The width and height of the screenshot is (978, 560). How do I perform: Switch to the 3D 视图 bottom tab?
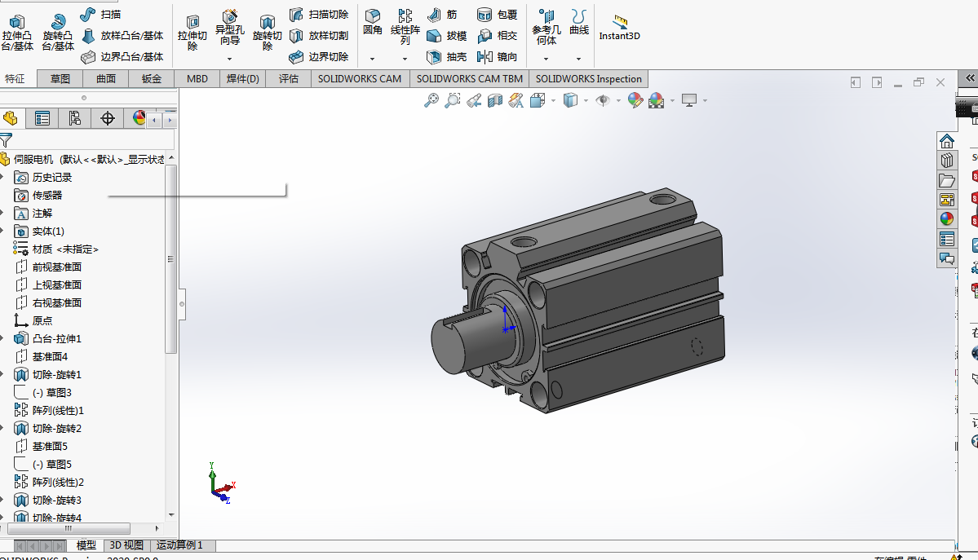point(126,545)
